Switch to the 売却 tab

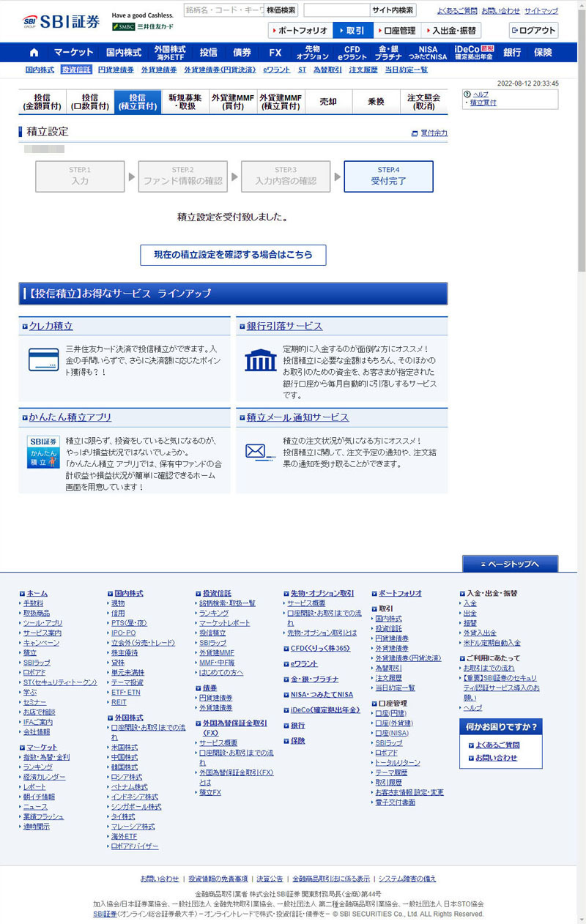(x=328, y=103)
